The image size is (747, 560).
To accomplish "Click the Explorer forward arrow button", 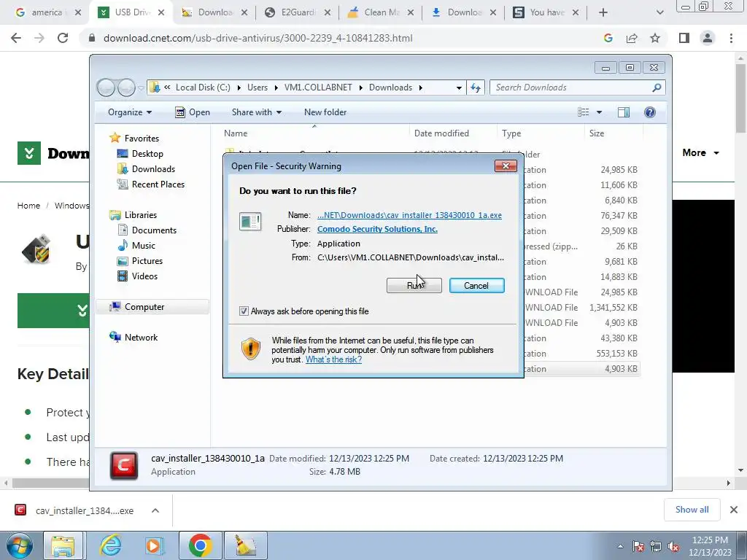I will (x=127, y=87).
